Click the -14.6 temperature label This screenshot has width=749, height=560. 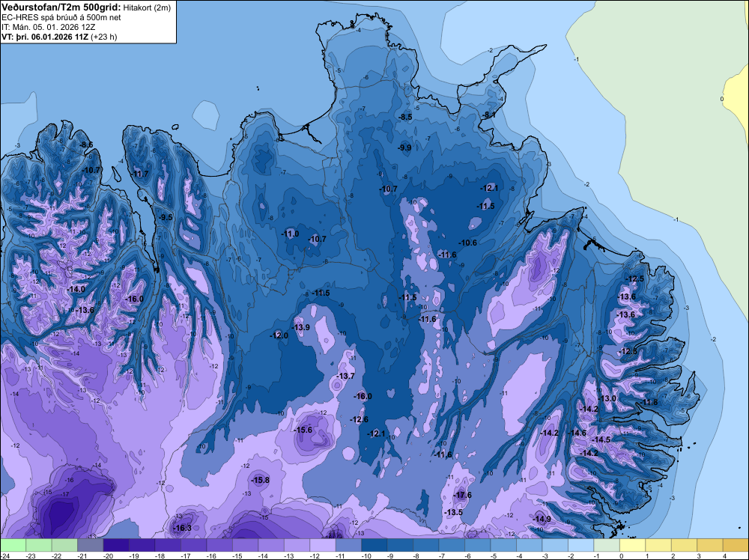(577, 433)
